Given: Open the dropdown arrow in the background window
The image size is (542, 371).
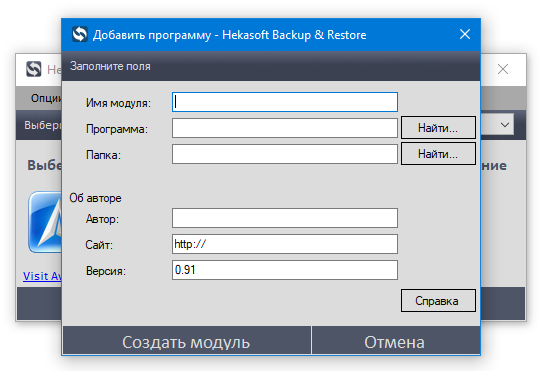Looking at the screenshot, I should pyautogui.click(x=505, y=125).
